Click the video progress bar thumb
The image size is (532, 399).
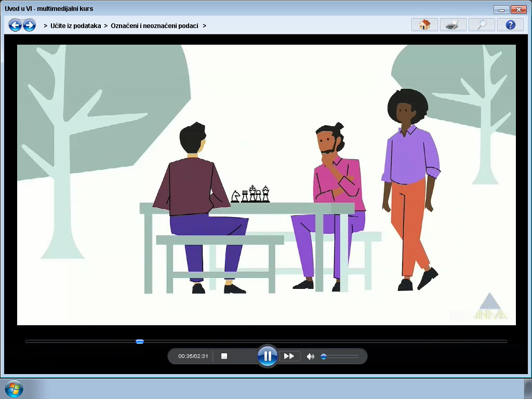pyautogui.click(x=139, y=341)
